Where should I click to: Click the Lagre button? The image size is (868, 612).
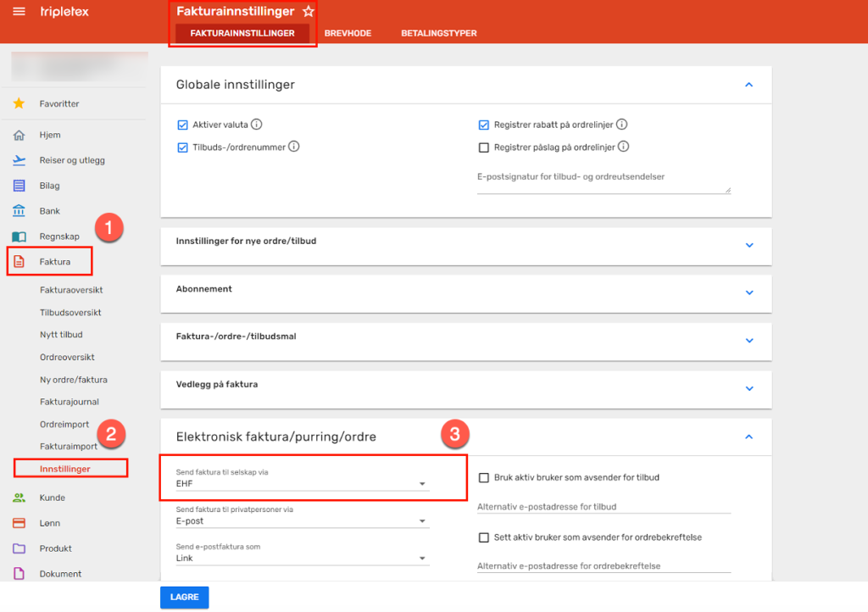[184, 597]
